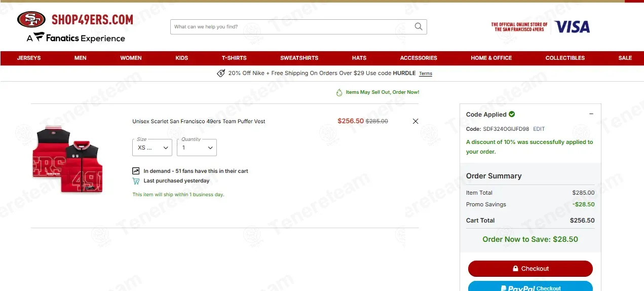Open the JERSEYS menu
This screenshot has height=291, width=644.
pos(29,58)
